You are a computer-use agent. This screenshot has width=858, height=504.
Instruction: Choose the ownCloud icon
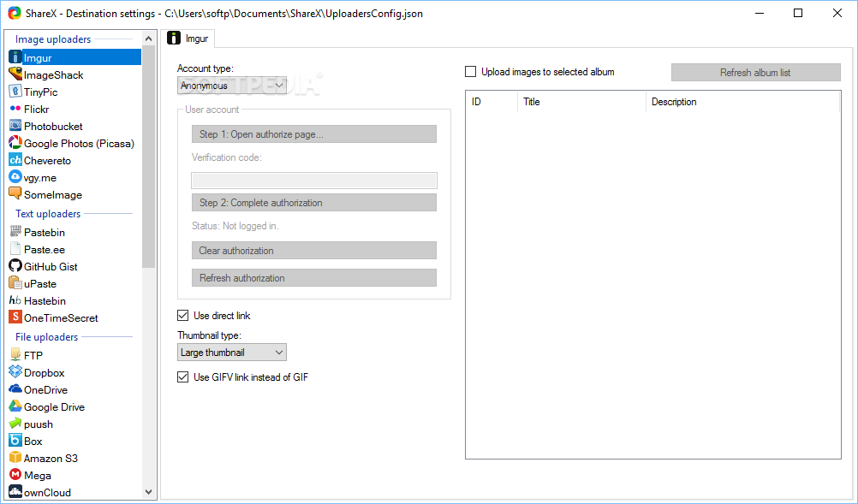click(15, 492)
